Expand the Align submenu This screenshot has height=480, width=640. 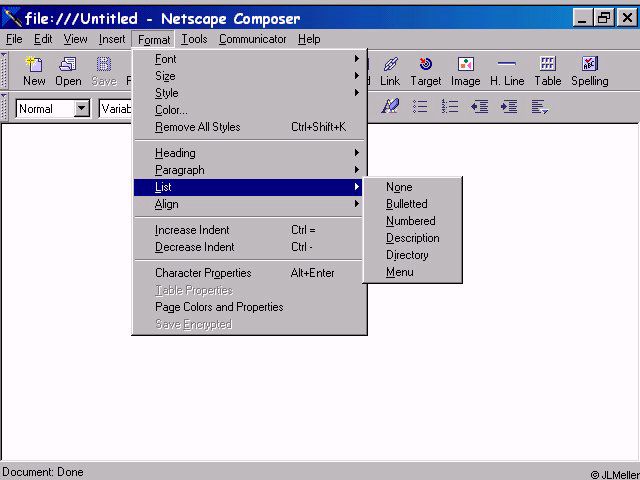250,204
